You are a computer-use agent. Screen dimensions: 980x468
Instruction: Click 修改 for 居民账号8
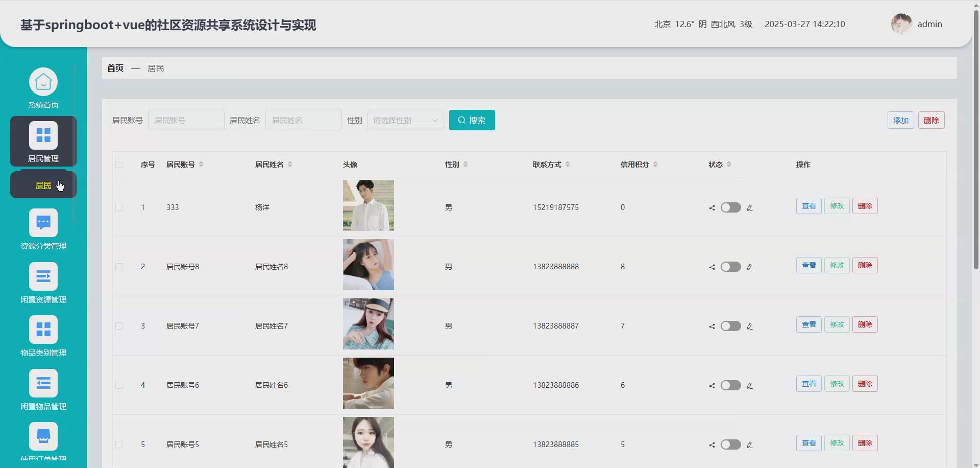coord(837,265)
